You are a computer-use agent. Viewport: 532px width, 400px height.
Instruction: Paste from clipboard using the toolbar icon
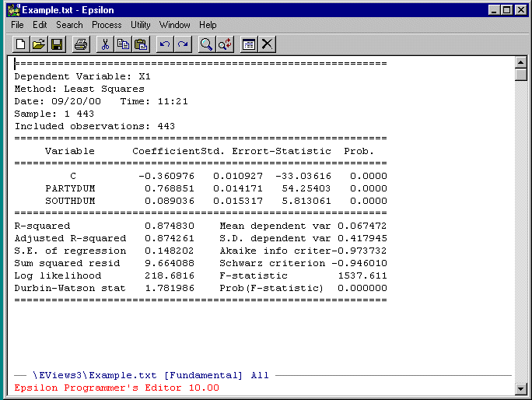(x=141, y=44)
